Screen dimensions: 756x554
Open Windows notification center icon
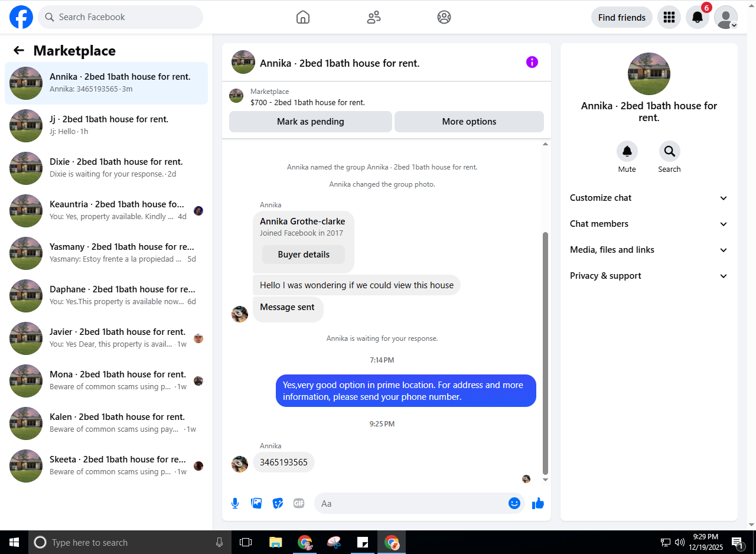tap(738, 542)
